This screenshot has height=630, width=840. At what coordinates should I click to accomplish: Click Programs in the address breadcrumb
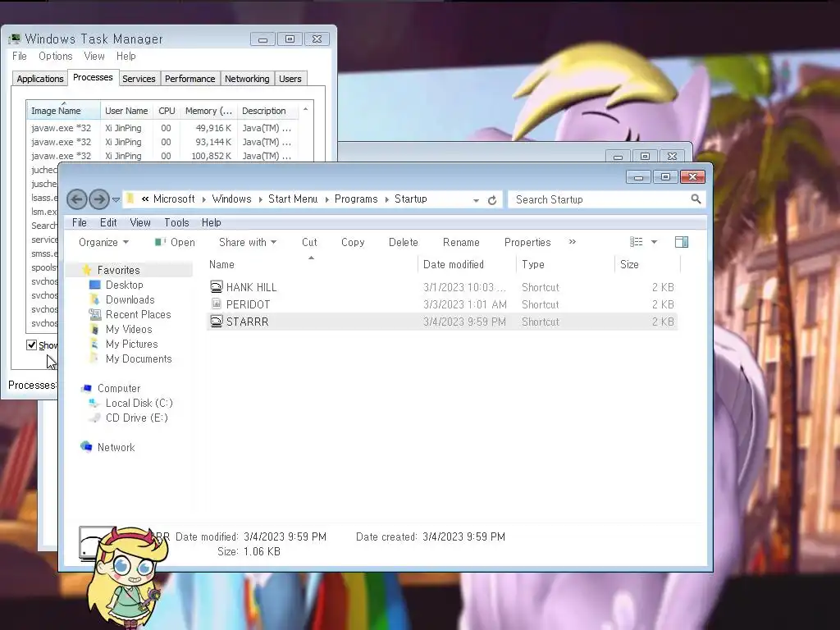[x=356, y=199]
